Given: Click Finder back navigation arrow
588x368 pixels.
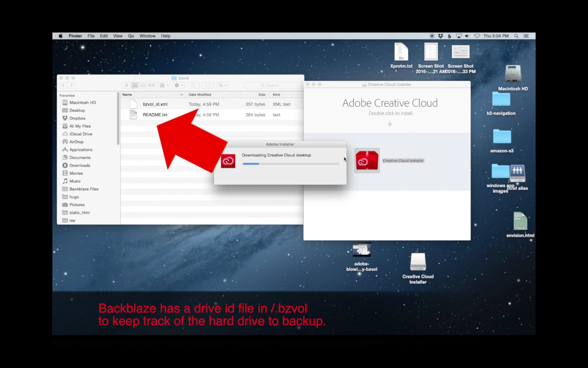Looking at the screenshot, I should pyautogui.click(x=63, y=85).
